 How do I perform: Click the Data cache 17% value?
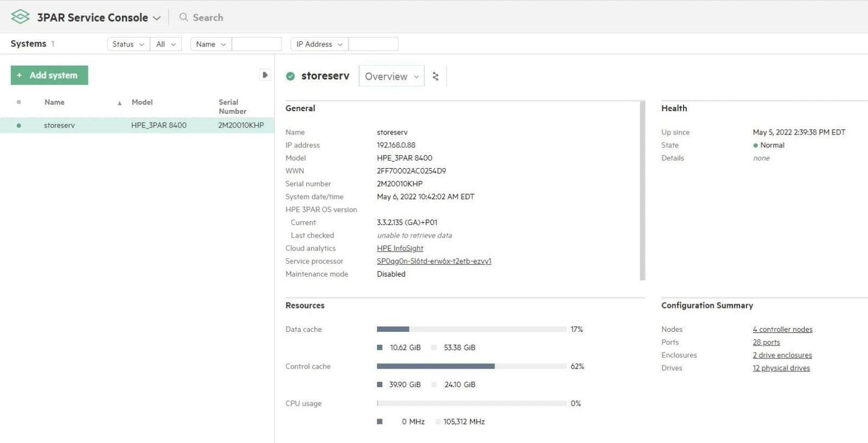click(577, 329)
